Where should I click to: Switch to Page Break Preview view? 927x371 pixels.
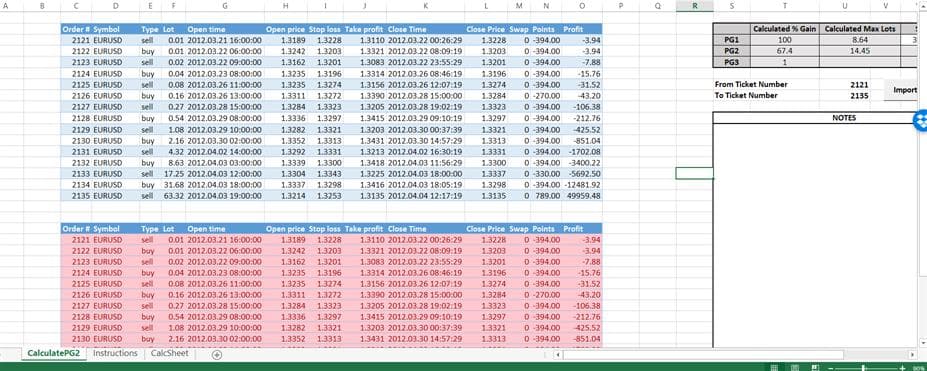pos(815,367)
